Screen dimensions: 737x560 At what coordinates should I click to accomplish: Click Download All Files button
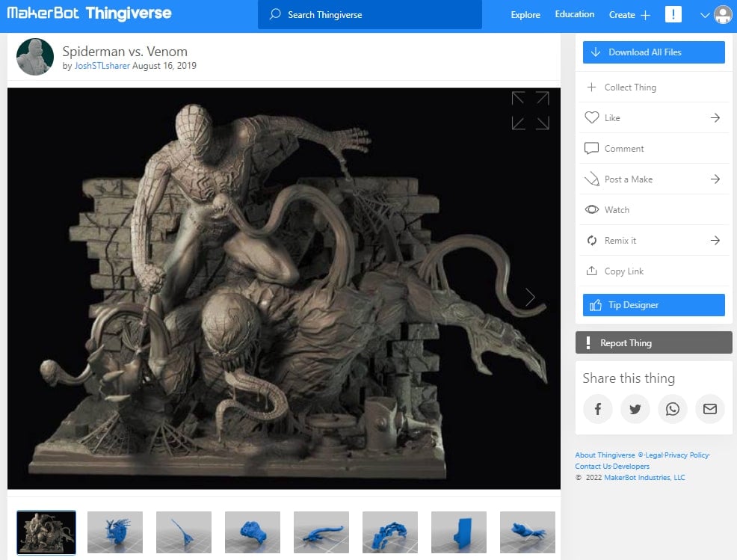pyautogui.click(x=654, y=52)
